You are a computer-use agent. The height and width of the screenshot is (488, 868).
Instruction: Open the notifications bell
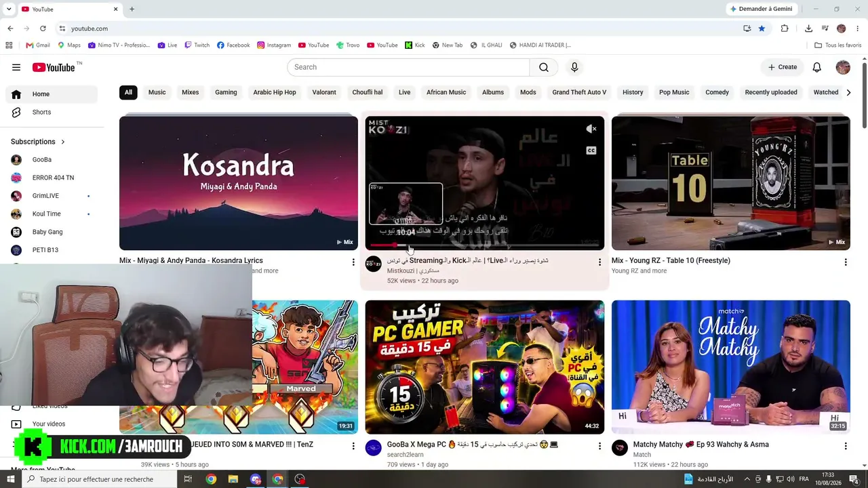click(817, 67)
